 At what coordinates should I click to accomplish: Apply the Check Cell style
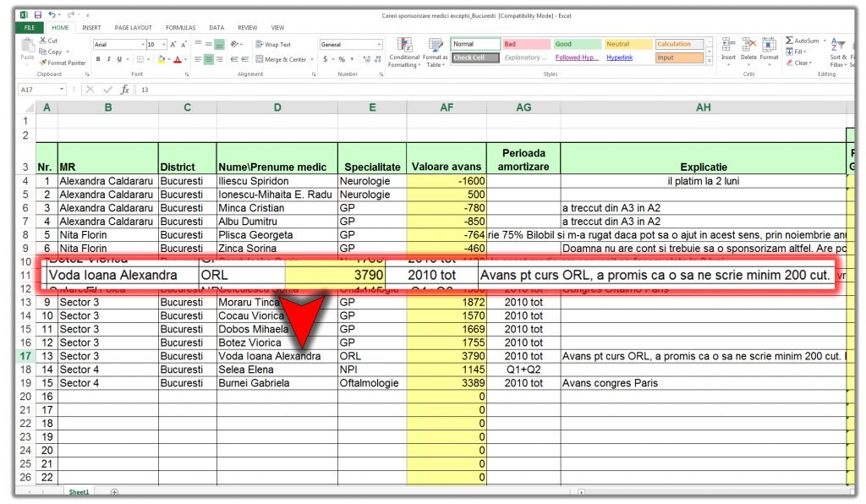click(x=475, y=58)
